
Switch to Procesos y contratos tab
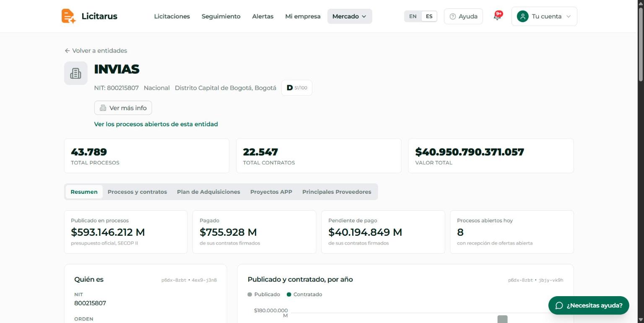point(137,192)
